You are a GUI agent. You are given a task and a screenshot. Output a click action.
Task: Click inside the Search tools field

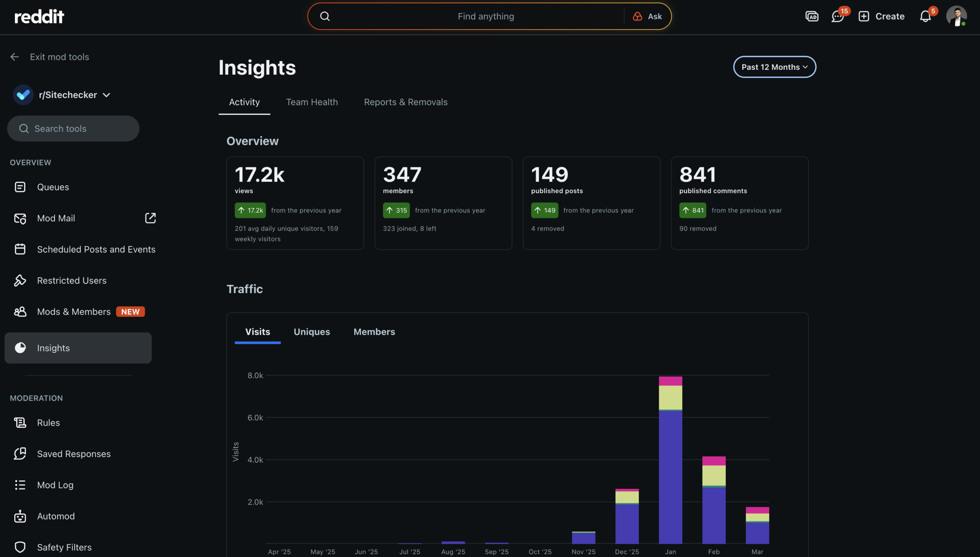coord(73,128)
